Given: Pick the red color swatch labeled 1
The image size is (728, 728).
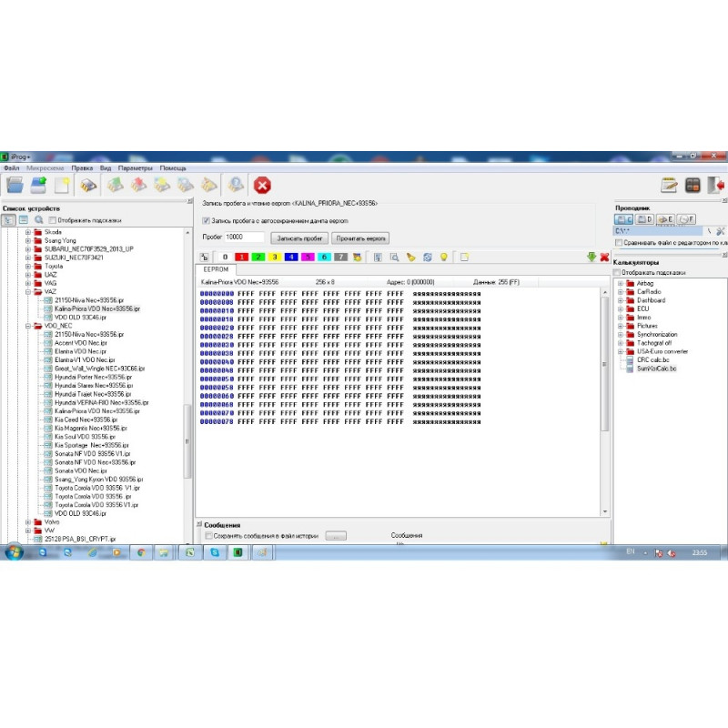Looking at the screenshot, I should point(241,258).
